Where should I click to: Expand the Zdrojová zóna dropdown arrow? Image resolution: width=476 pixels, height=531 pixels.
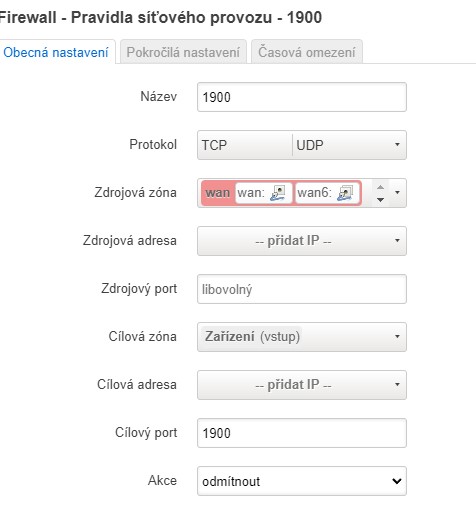[x=397, y=193]
